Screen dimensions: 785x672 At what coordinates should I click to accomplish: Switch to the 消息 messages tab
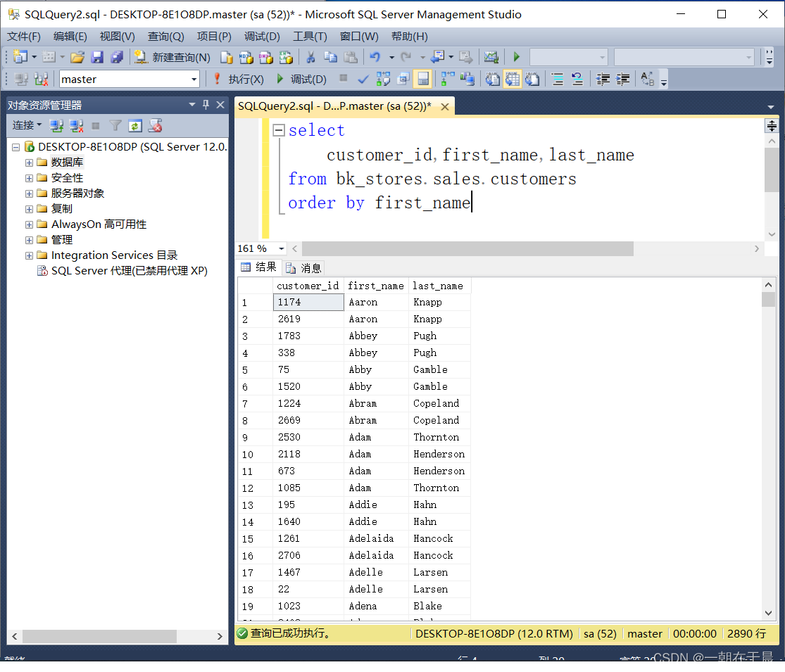[304, 268]
